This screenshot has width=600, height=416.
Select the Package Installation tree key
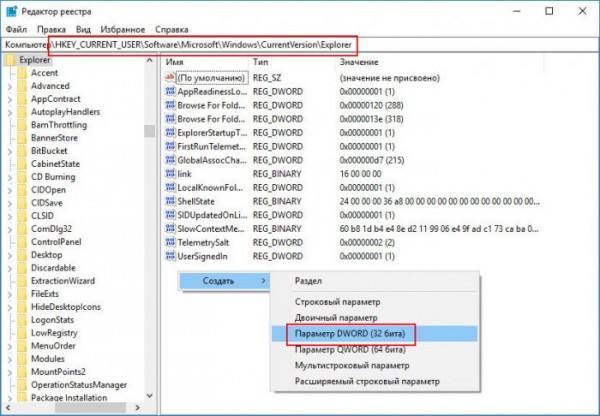click(x=69, y=398)
